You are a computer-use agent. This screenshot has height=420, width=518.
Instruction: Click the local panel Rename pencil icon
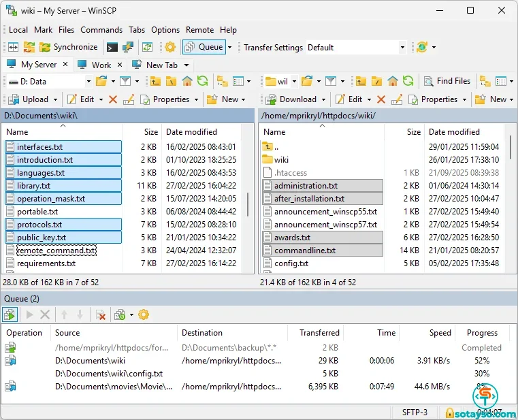(x=129, y=99)
